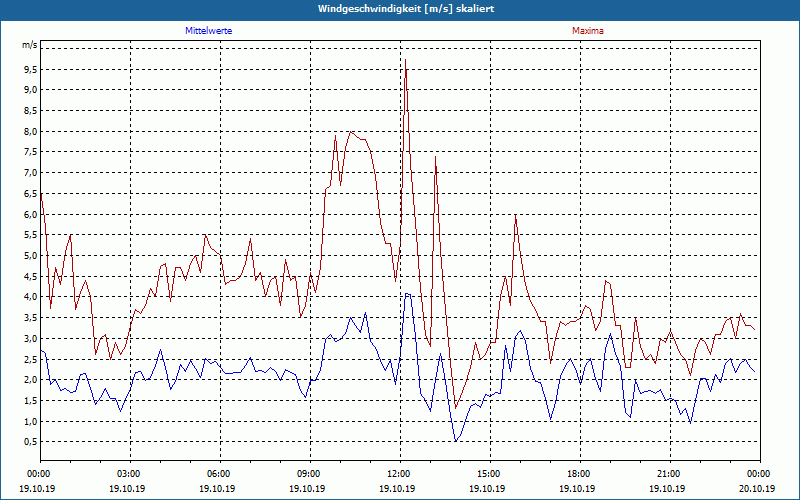Click the '3,0' y-axis value

click(31, 338)
